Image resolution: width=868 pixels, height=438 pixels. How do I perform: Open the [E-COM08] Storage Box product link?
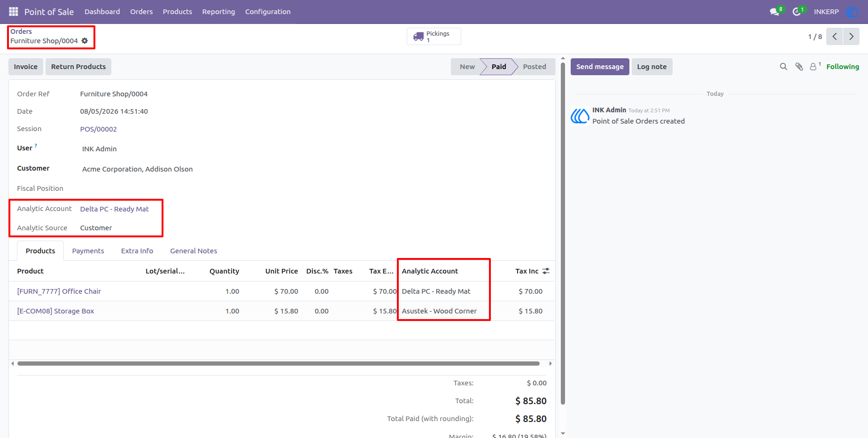click(55, 311)
